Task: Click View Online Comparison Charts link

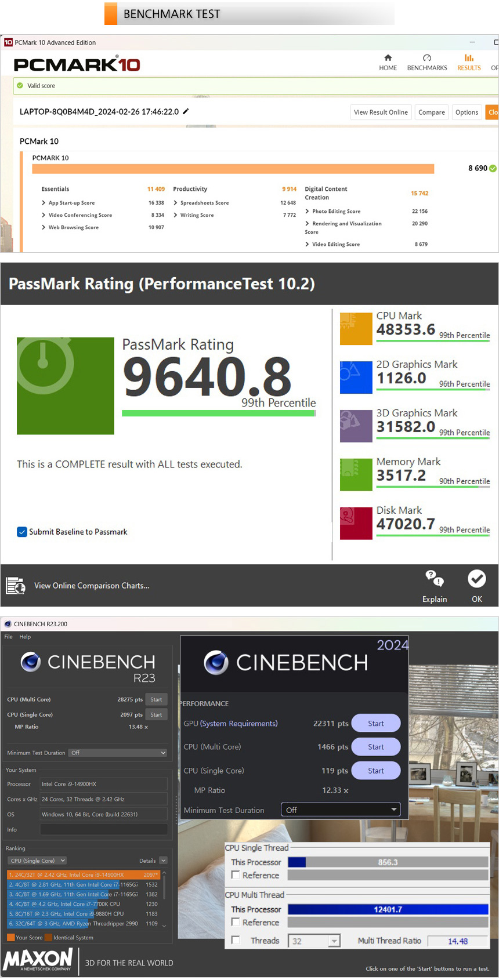Action: coord(92,586)
